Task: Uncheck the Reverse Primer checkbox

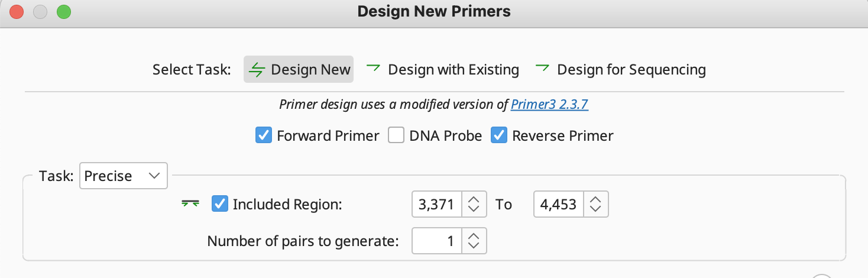Action: 499,135
